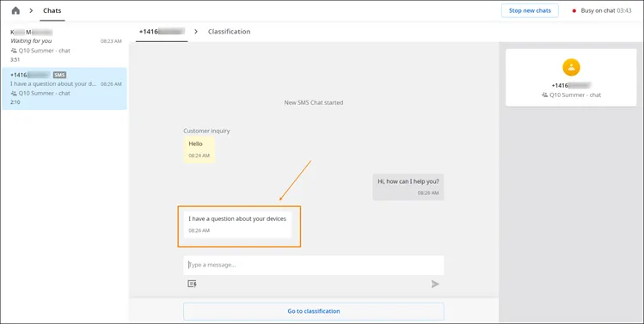Open the canned replies icon below input
644x324 pixels.
(x=192, y=284)
